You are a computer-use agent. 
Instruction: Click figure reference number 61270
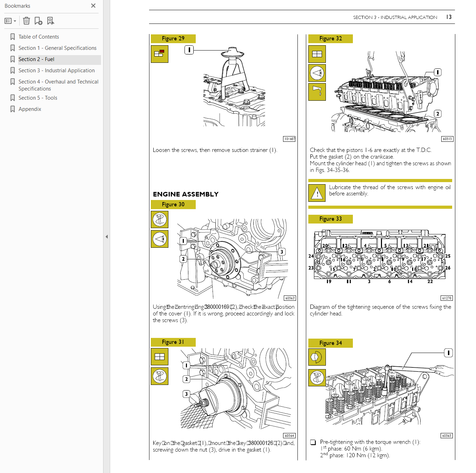447,298
